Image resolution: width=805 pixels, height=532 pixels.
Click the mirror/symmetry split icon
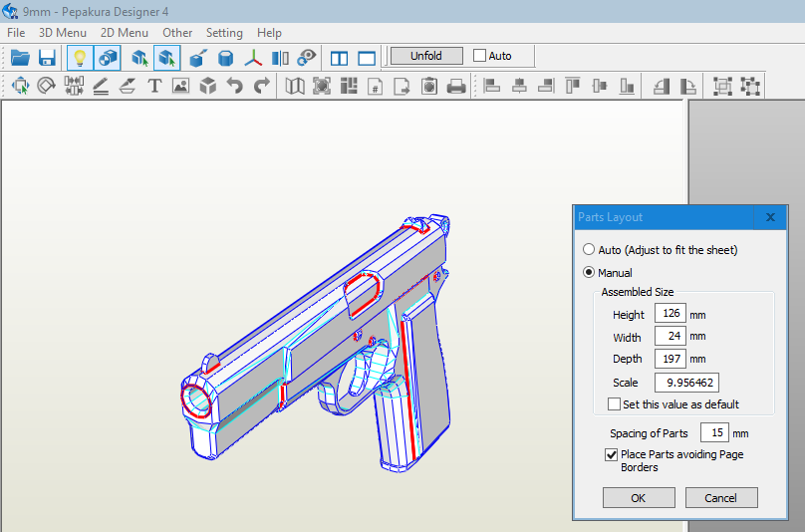tap(280, 58)
